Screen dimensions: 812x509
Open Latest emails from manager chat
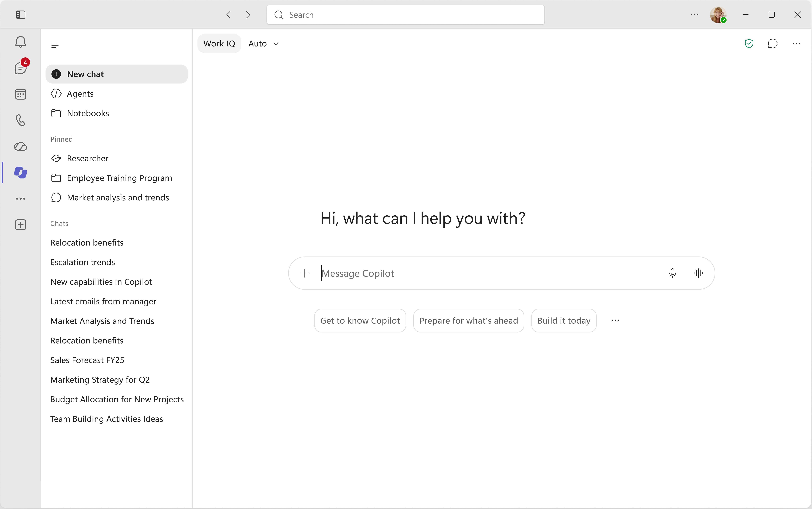click(116, 301)
